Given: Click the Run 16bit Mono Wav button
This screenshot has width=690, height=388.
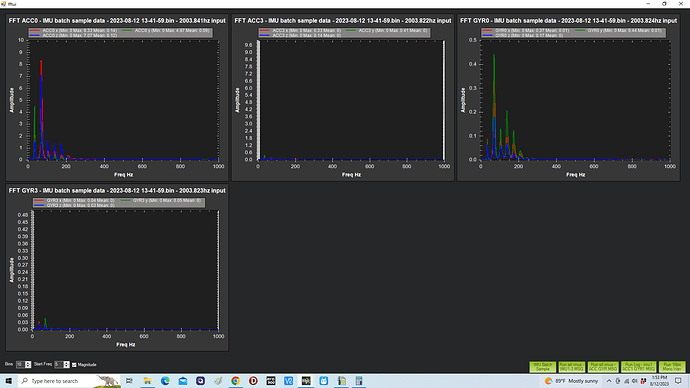Looking at the screenshot, I should (x=672, y=367).
